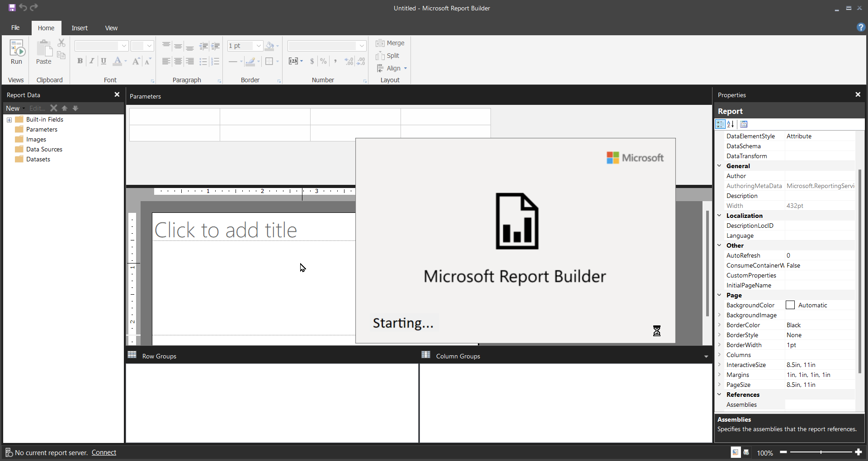Select vertical align top icon
This screenshot has height=461, width=868.
pyautogui.click(x=166, y=46)
